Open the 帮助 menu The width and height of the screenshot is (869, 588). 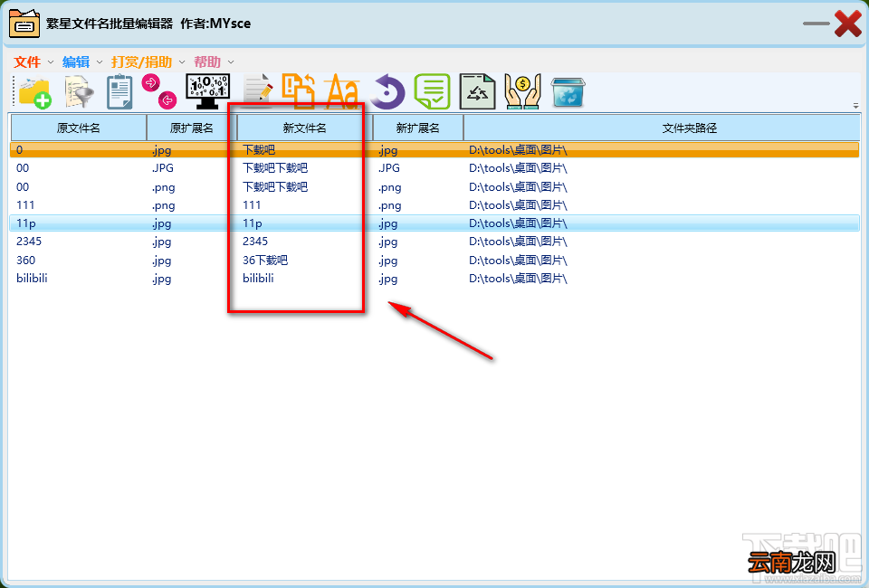pyautogui.click(x=207, y=62)
